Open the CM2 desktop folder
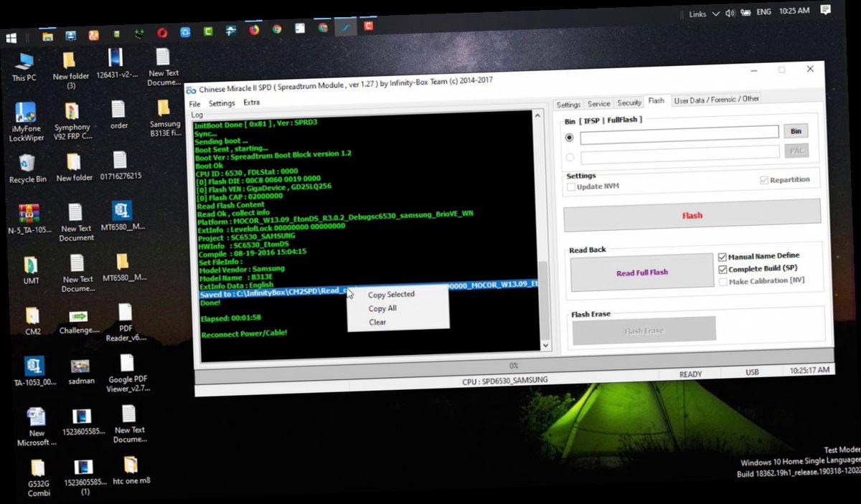The width and height of the screenshot is (861, 504). (x=32, y=321)
